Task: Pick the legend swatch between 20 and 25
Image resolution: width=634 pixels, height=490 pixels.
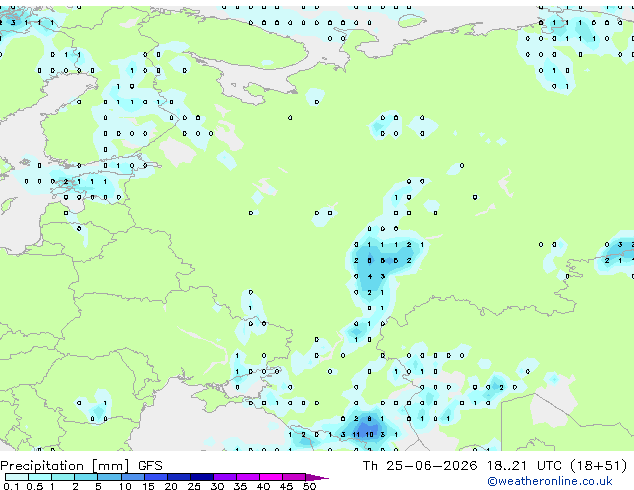Action: (178, 477)
